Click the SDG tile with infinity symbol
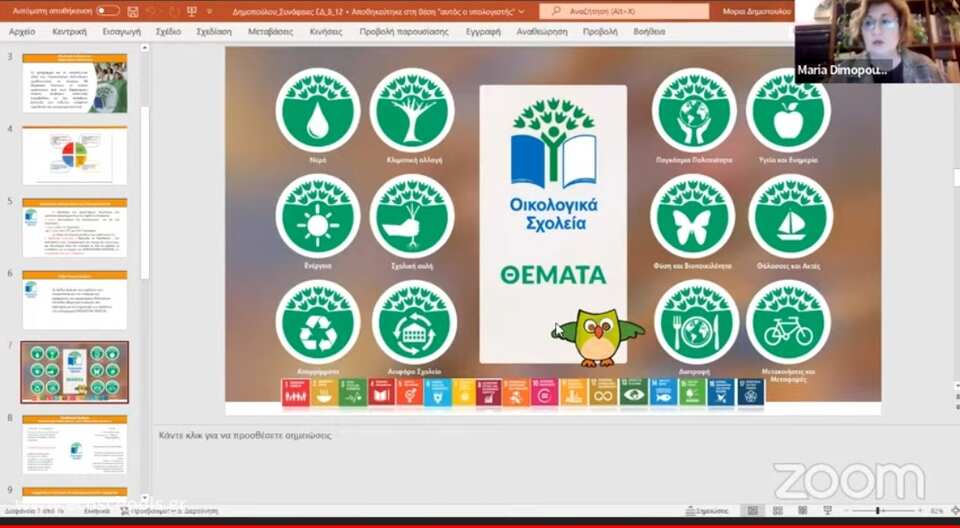 pos(604,392)
